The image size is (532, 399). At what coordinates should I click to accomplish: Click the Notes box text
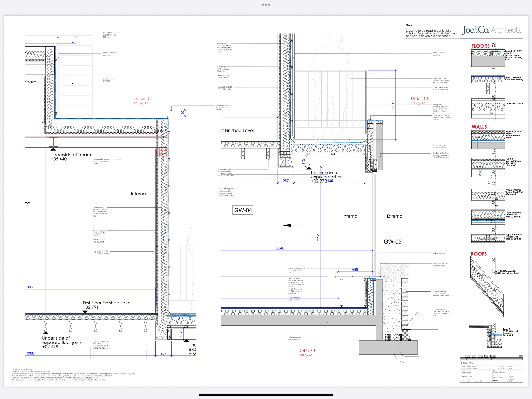coord(431,33)
